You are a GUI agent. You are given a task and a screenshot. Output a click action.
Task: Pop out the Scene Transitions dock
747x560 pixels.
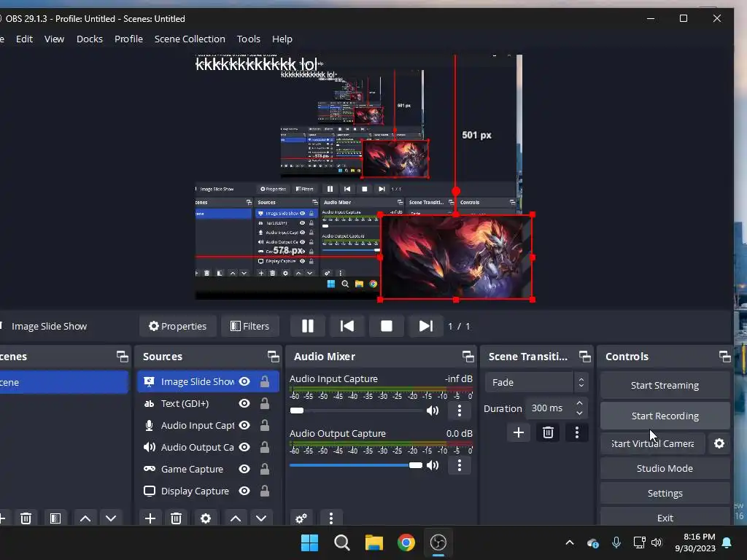[x=585, y=357]
